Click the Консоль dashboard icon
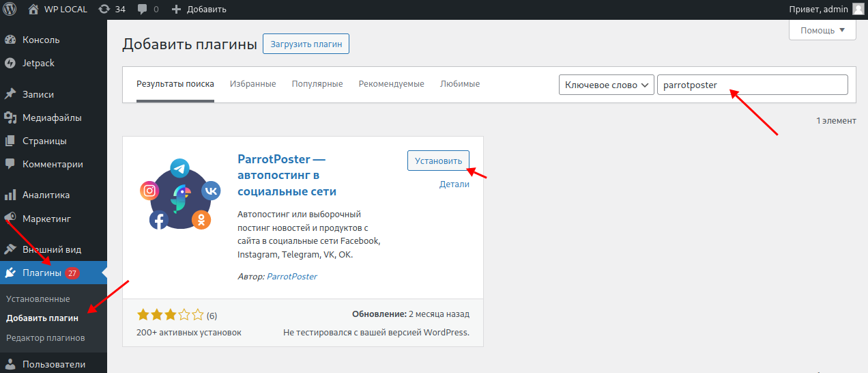The height and width of the screenshot is (373, 868). (10, 40)
